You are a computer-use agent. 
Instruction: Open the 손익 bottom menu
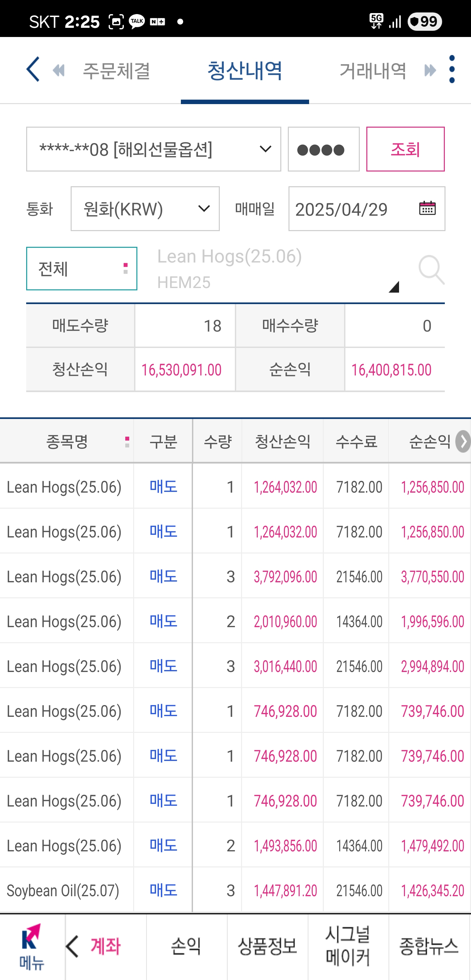click(x=187, y=947)
